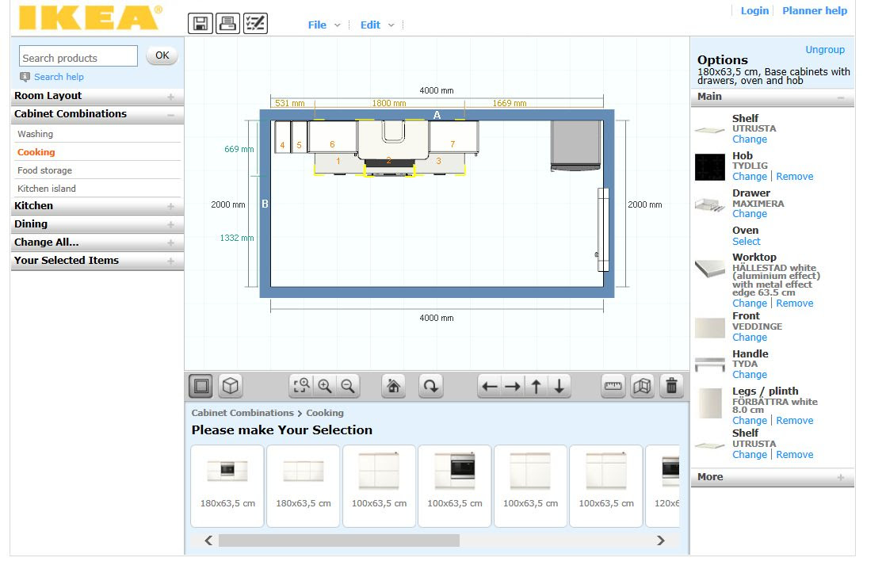Open the File menu
Viewport: 886px width, 588px height.
click(324, 25)
